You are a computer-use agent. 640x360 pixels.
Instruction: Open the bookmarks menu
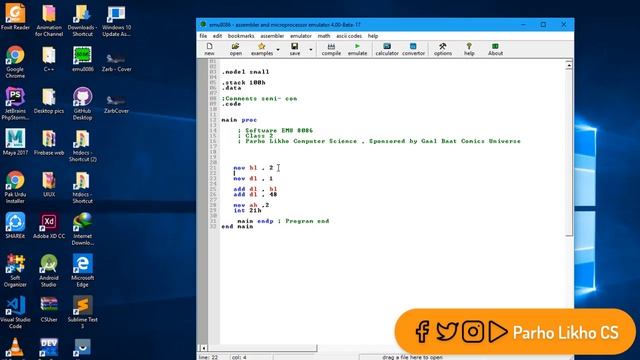click(x=241, y=36)
